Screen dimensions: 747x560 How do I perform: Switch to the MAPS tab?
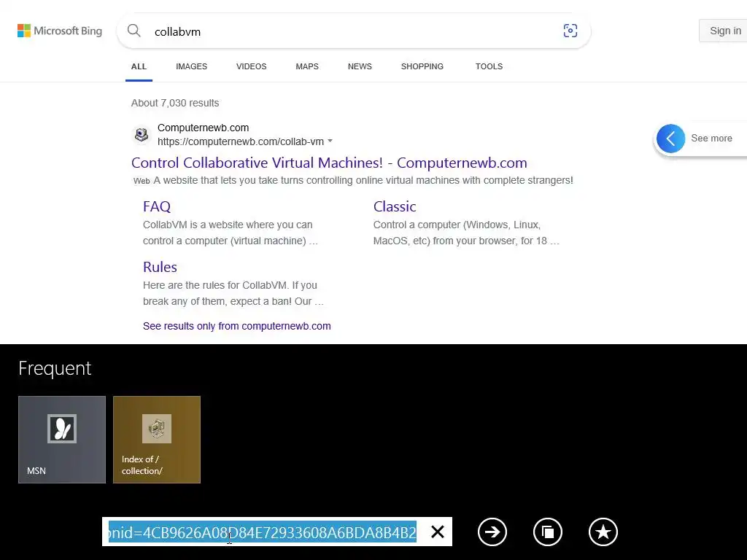tap(307, 66)
